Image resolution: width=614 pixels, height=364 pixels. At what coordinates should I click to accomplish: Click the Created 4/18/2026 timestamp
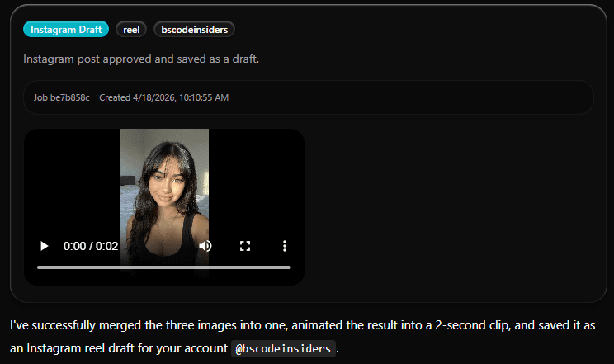pyautogui.click(x=163, y=97)
